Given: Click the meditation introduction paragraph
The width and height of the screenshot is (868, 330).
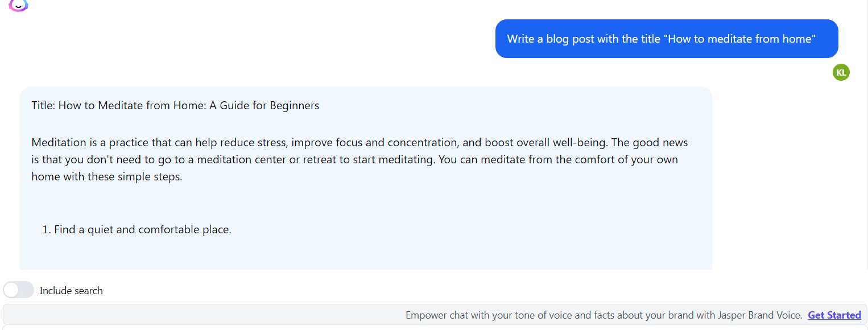Looking at the screenshot, I should [358, 159].
